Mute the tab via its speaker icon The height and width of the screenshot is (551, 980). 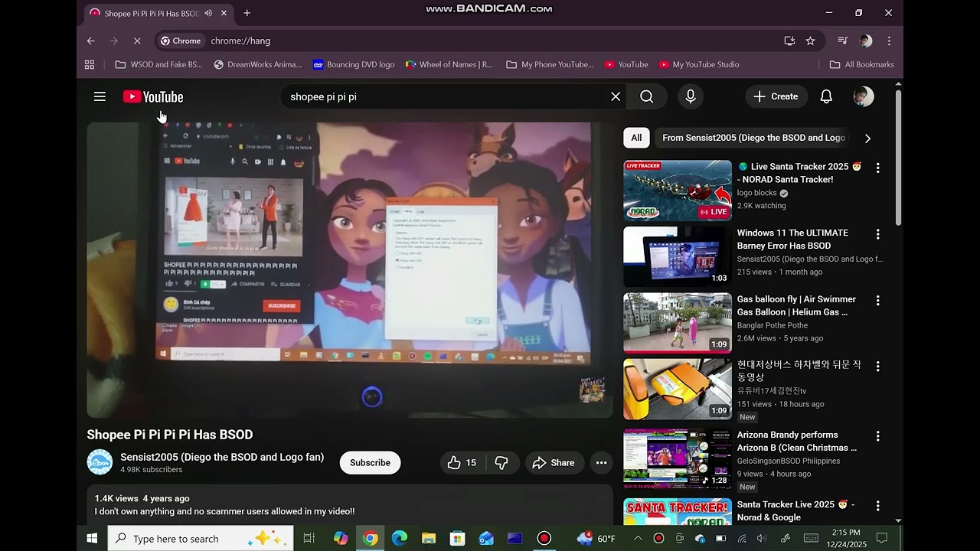[x=208, y=13]
